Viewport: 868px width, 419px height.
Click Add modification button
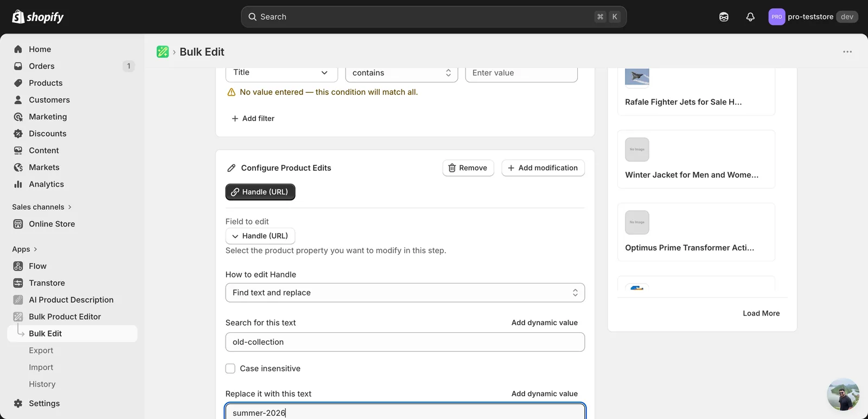(x=543, y=168)
